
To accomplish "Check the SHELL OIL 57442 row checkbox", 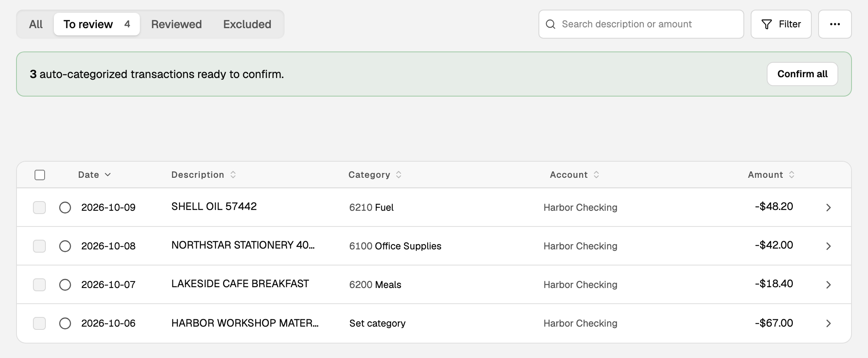I will pyautogui.click(x=39, y=208).
